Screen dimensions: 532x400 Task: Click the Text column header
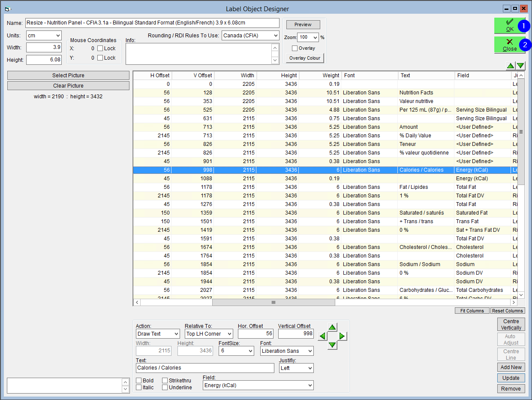tap(426, 76)
